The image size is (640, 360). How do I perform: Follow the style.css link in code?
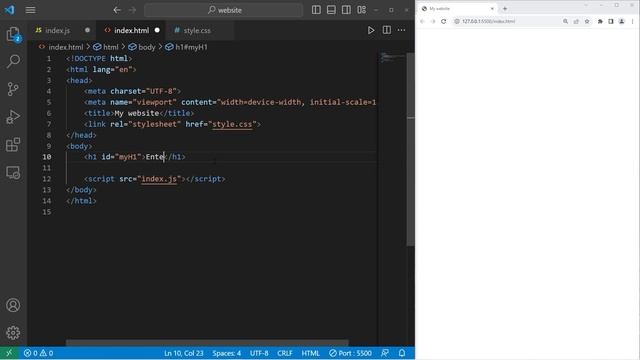tap(232, 124)
